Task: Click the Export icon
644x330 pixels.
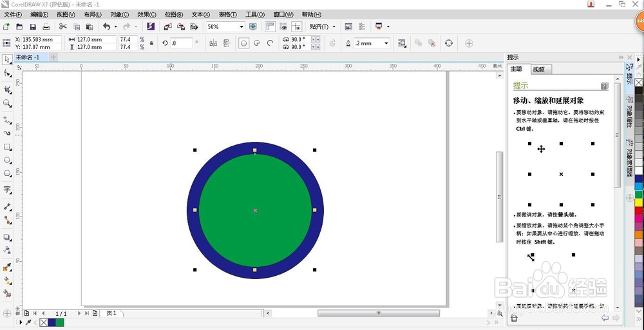Action: tap(181, 26)
